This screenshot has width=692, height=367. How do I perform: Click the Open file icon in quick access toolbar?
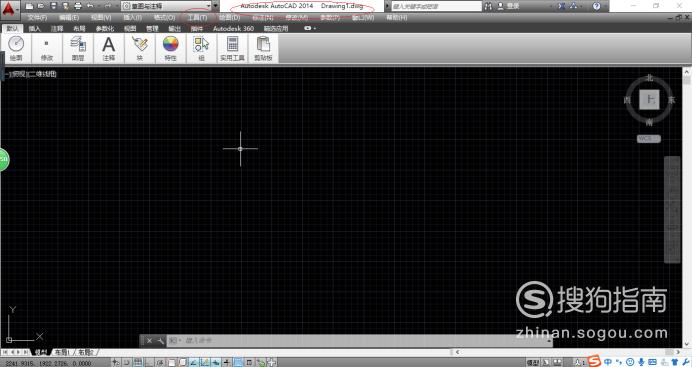(x=41, y=6)
